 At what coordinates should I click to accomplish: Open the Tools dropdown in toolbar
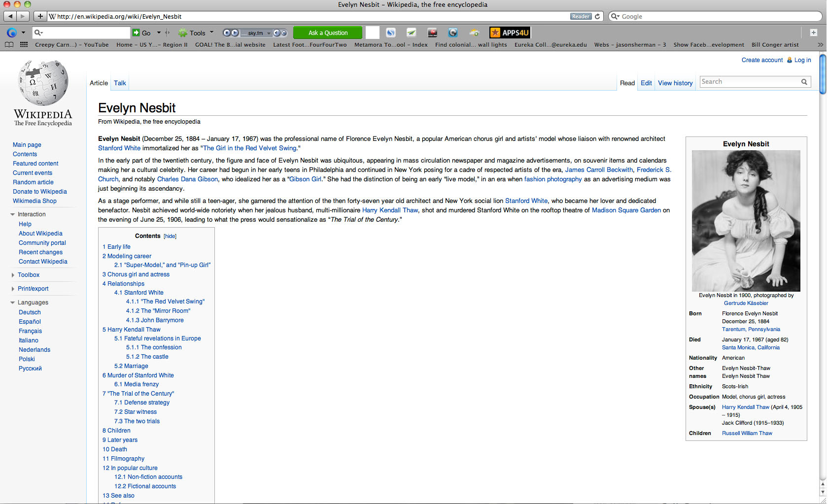tap(197, 33)
